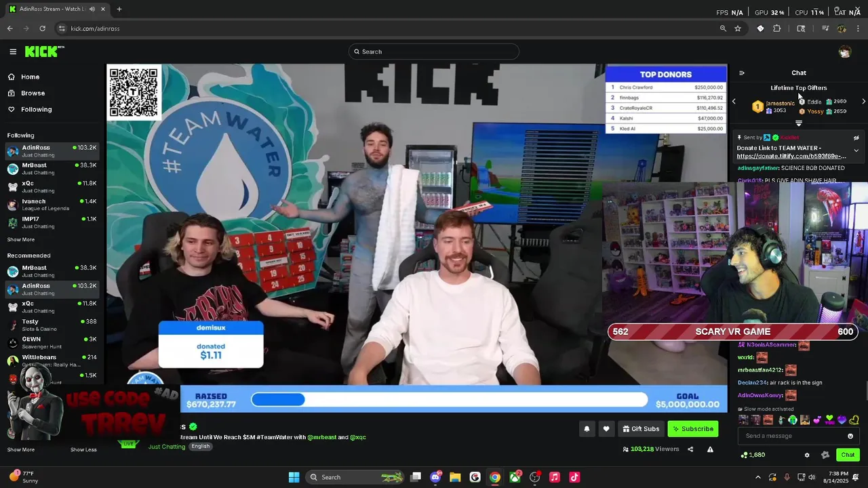Screen dimensions: 868x488
Task: Send message with green Chat button
Action: pos(848,455)
